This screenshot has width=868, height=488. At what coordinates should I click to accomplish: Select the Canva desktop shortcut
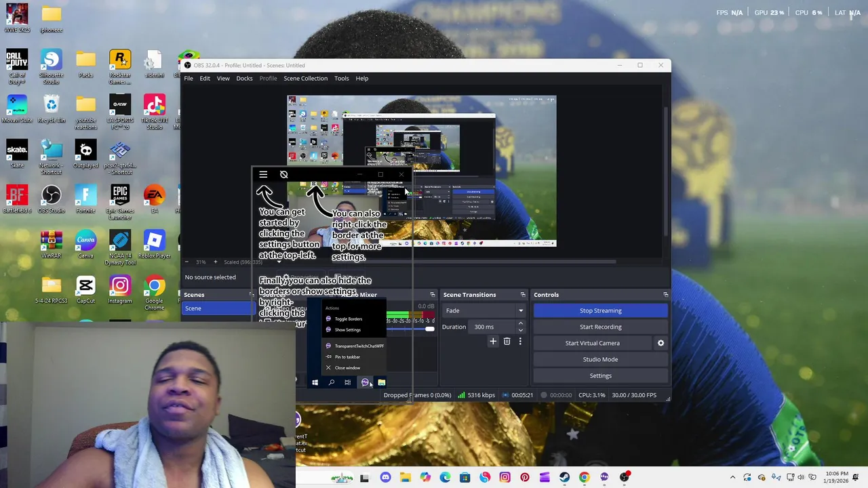pos(85,245)
